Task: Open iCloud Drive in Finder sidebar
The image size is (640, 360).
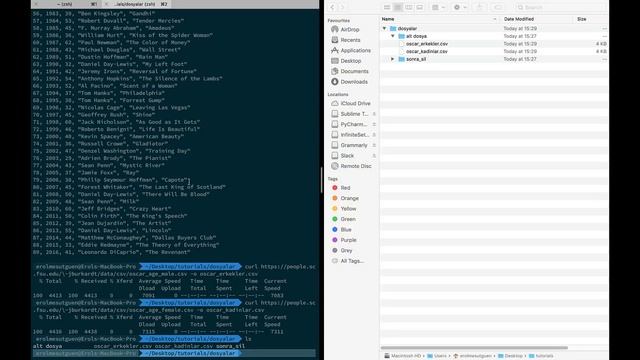Action: tap(351, 103)
